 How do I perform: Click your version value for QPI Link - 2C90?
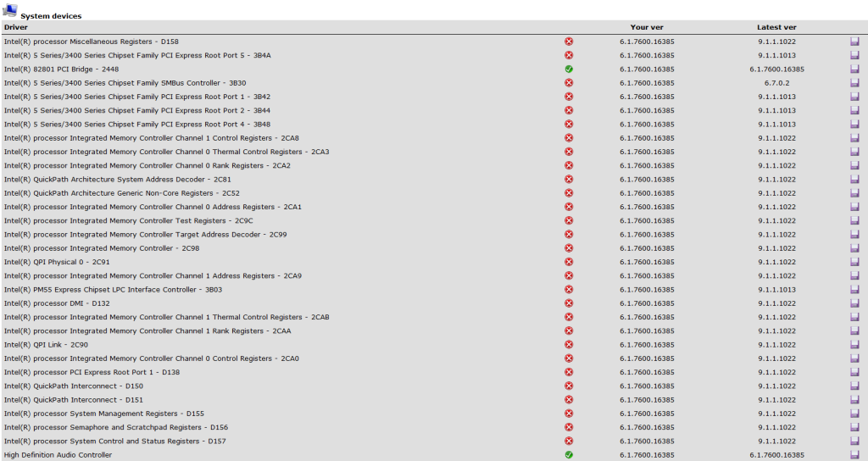point(647,345)
